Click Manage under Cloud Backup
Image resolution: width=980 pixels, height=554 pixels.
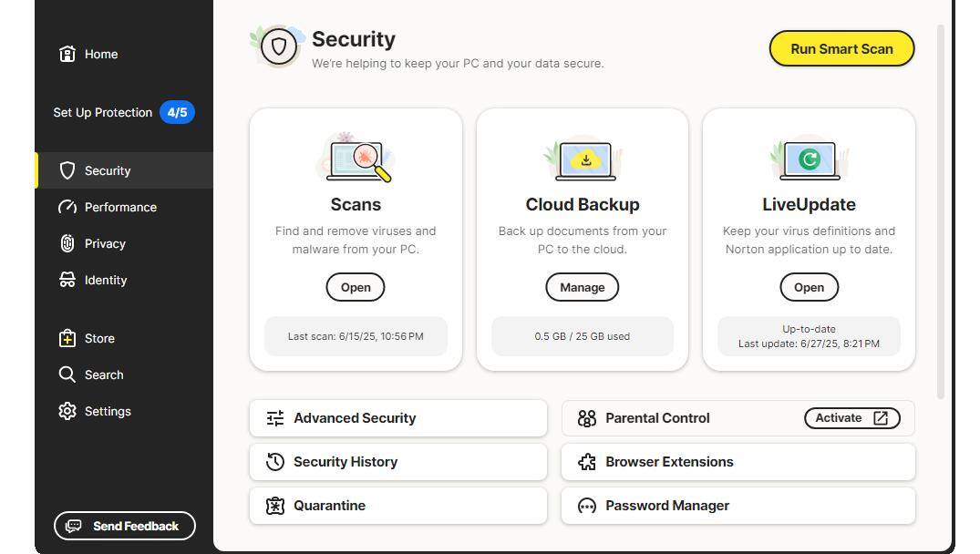(x=582, y=287)
